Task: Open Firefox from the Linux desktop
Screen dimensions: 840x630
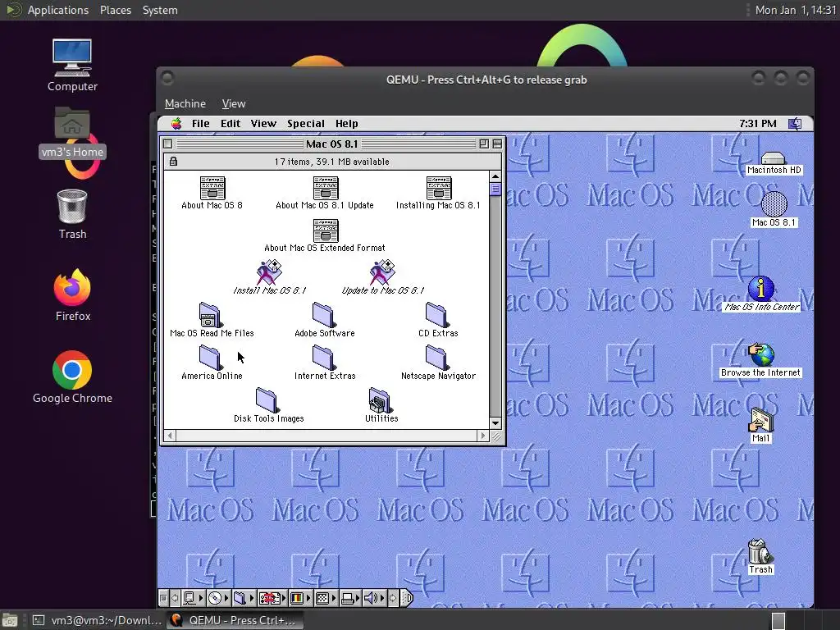Action: [x=72, y=295]
